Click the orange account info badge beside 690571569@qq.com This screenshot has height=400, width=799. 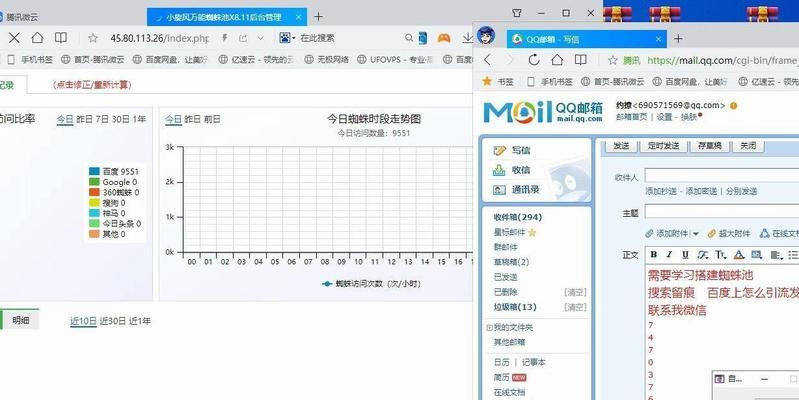pyautogui.click(x=733, y=106)
